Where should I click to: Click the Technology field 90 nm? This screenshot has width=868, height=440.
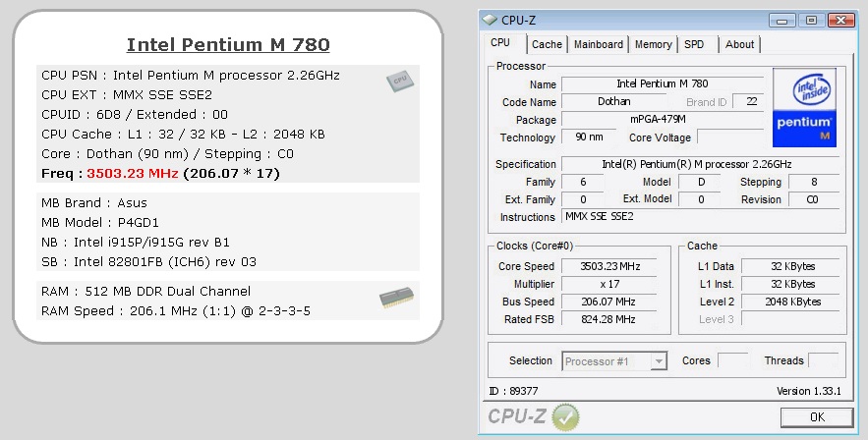pos(589,137)
